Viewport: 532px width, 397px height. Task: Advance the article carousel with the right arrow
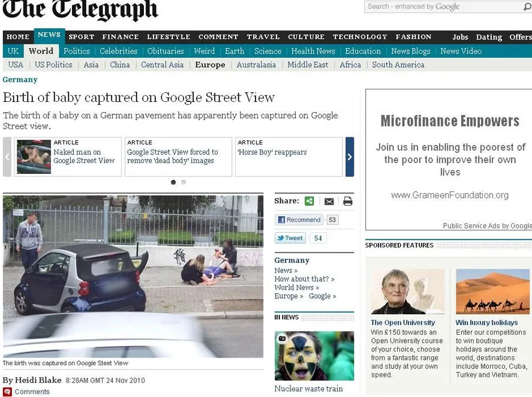350,157
